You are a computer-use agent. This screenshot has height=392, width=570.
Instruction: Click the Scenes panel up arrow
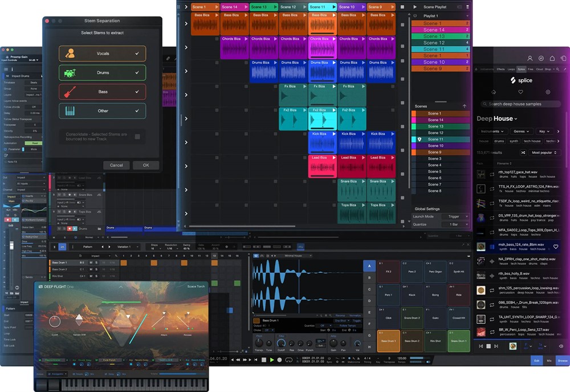464,106
